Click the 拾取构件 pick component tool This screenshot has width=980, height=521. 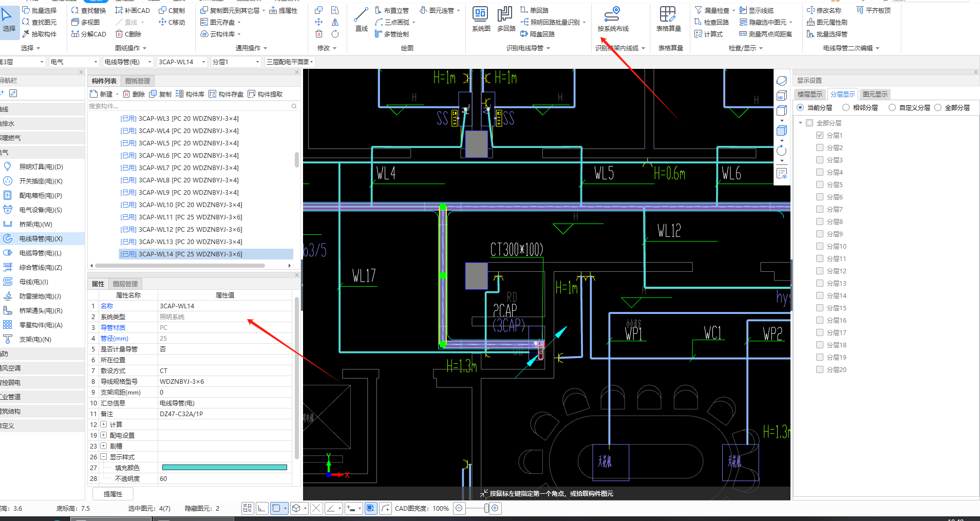[40, 34]
